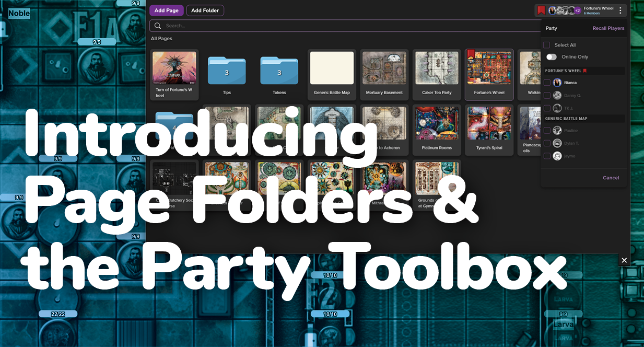Click Bianca's avatar in the Party panel
The image size is (644, 347).
point(558,82)
